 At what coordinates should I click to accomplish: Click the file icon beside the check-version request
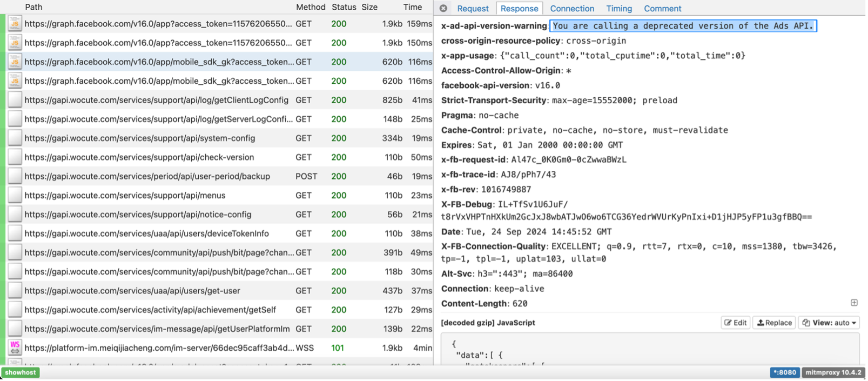[x=15, y=157]
